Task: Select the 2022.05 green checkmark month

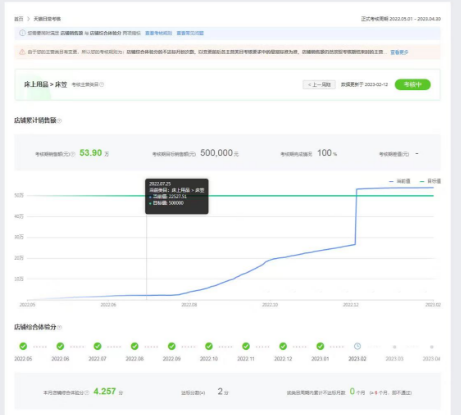Action: point(23,347)
